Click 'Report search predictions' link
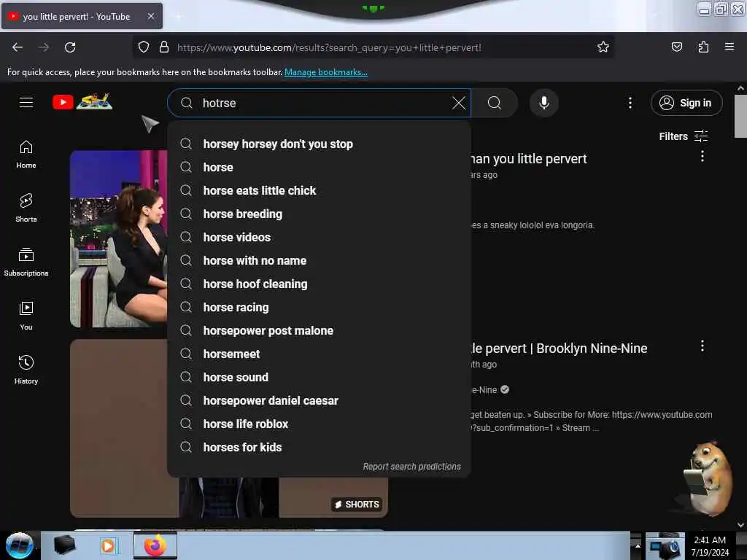This screenshot has height=560, width=747. (x=411, y=467)
